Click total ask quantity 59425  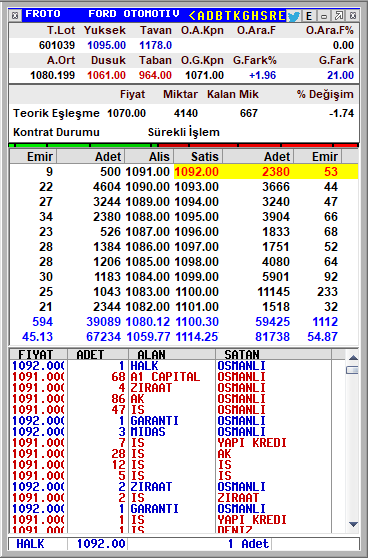[x=273, y=322]
